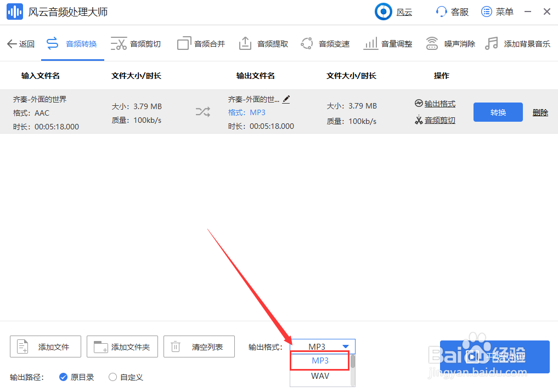
Task: Click the input file name 齐秦-外面的世界
Action: click(40, 99)
